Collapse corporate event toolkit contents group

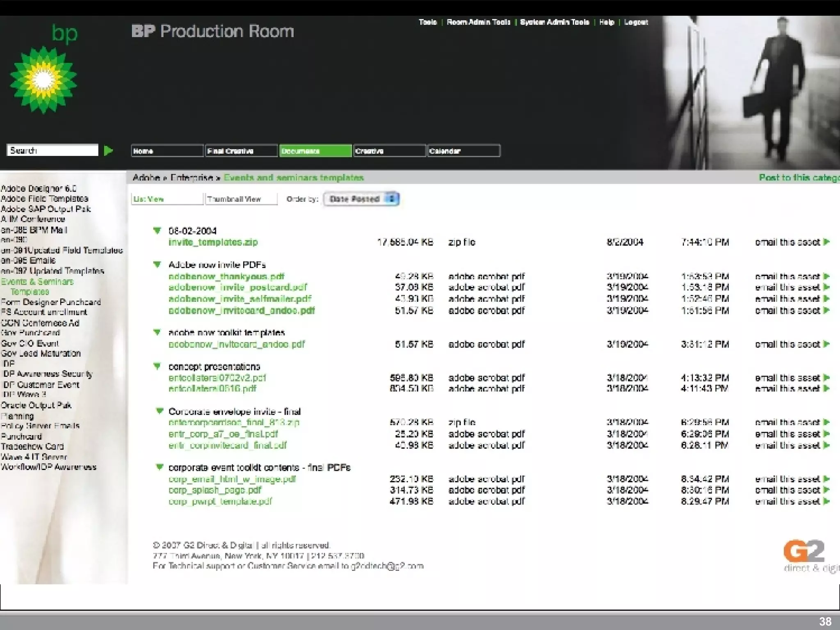[x=160, y=467]
